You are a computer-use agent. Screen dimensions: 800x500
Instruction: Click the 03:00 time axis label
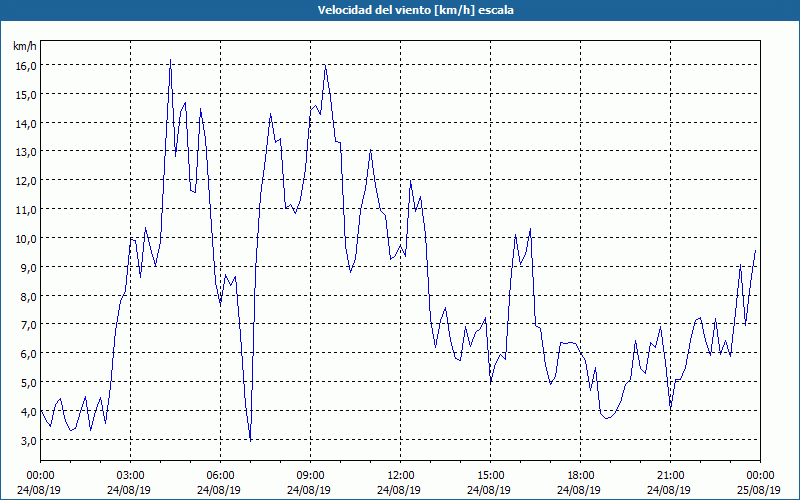tap(131, 476)
